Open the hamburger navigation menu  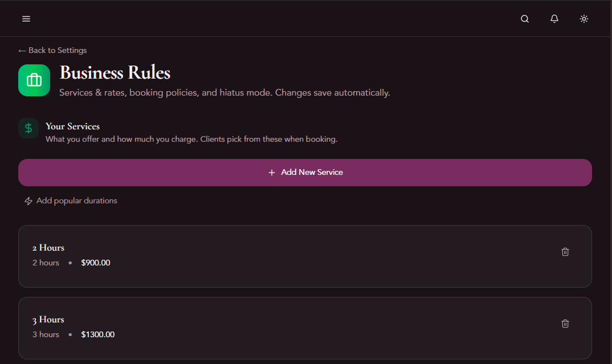(26, 18)
